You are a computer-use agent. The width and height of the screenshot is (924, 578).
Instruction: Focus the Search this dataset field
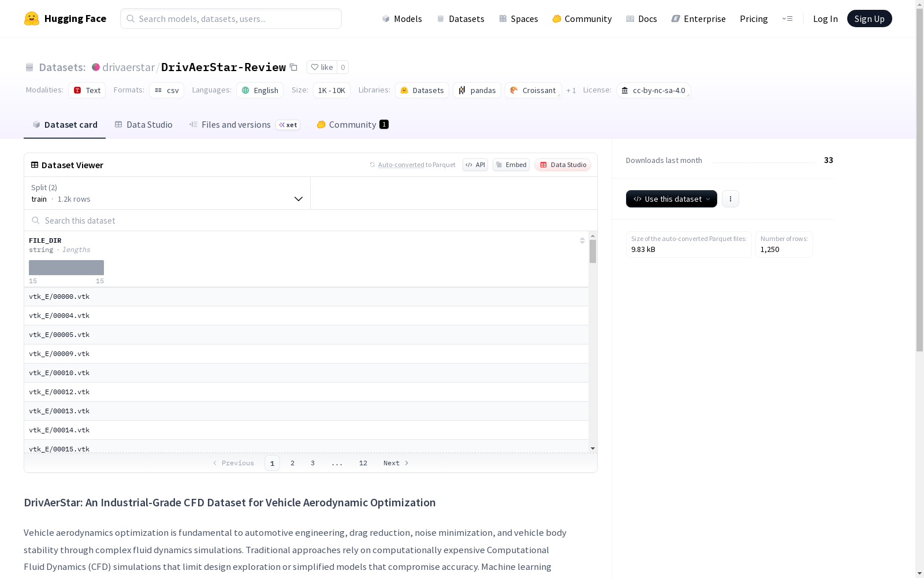[311, 220]
